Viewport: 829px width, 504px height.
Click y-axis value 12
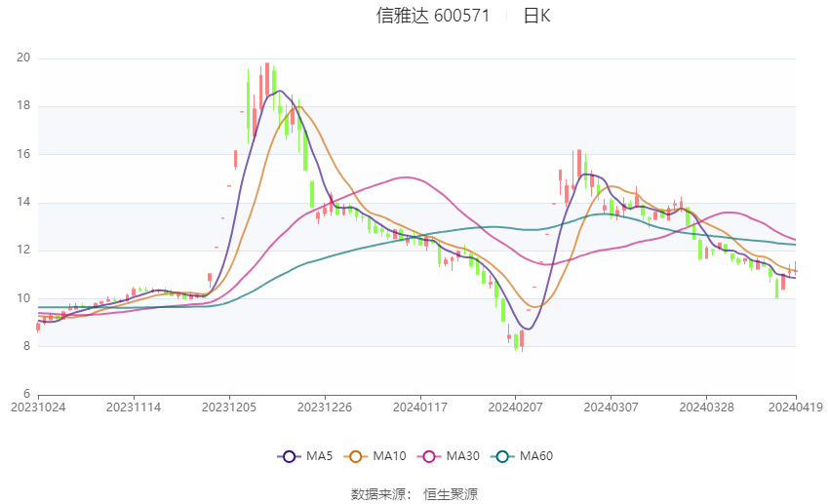click(23, 250)
